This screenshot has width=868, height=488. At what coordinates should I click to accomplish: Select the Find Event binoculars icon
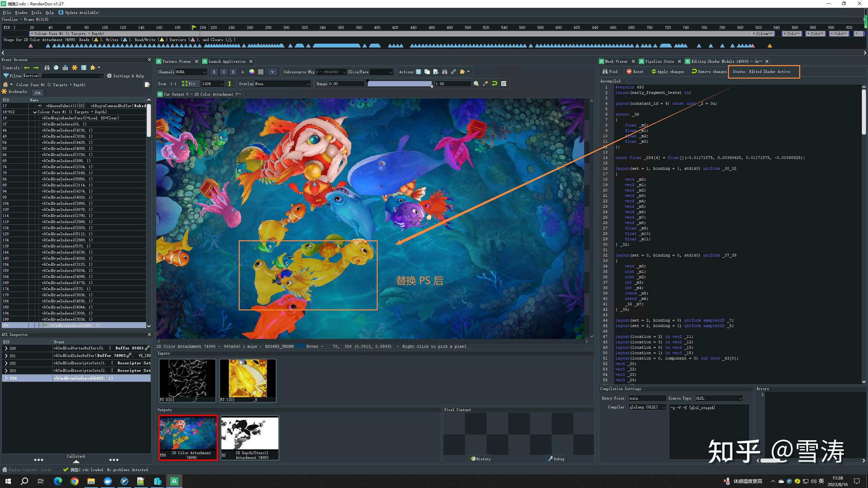[x=47, y=68]
